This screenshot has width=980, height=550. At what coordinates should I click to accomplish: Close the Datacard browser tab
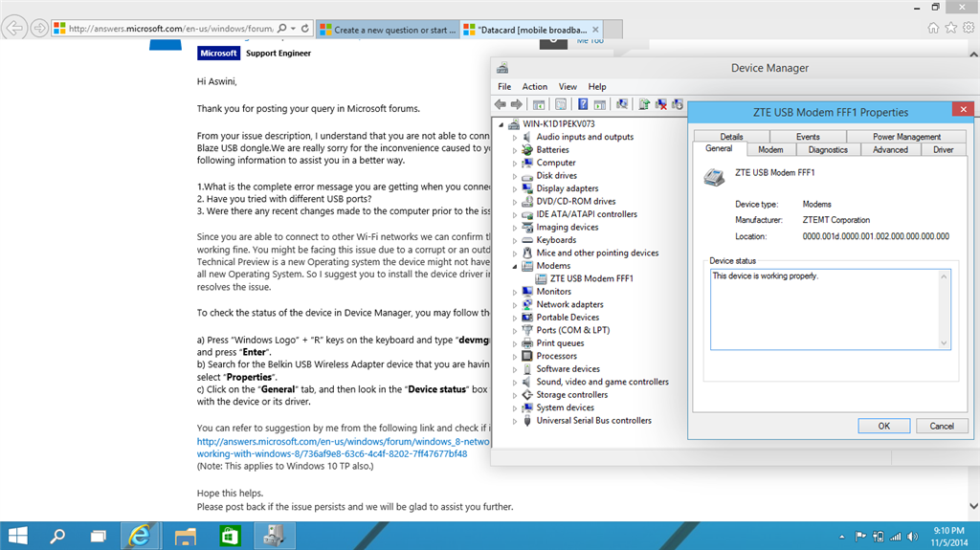pos(595,30)
